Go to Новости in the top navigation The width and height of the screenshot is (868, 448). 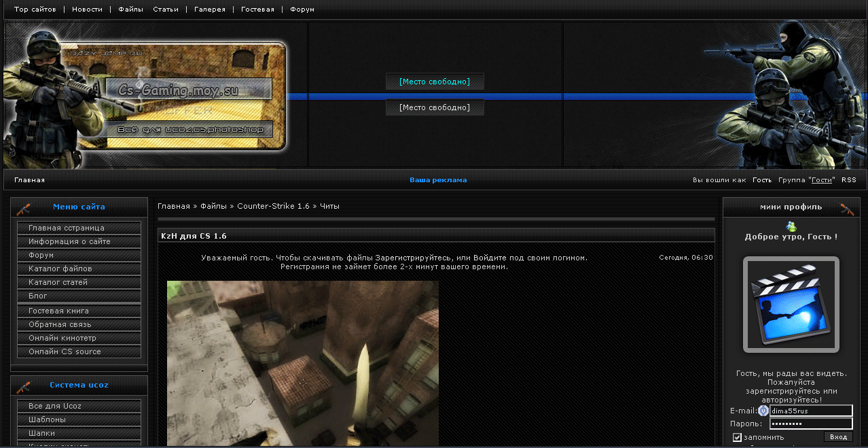87,10
